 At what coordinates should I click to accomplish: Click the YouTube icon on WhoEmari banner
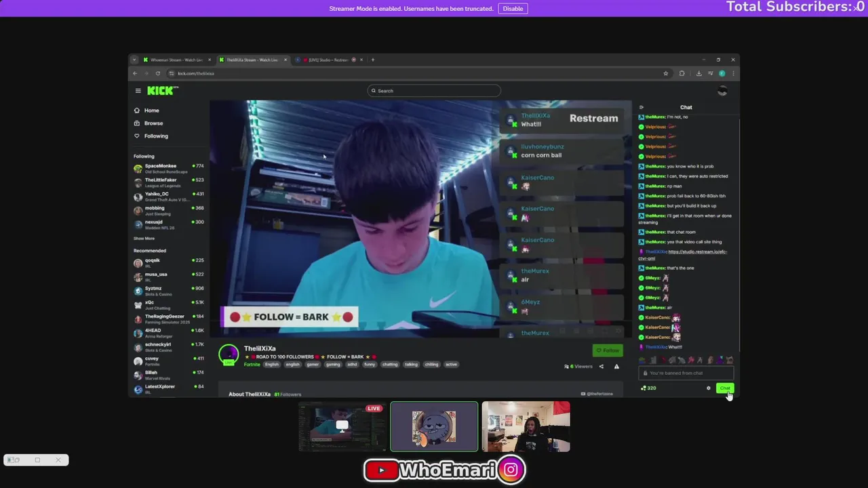coord(381,470)
